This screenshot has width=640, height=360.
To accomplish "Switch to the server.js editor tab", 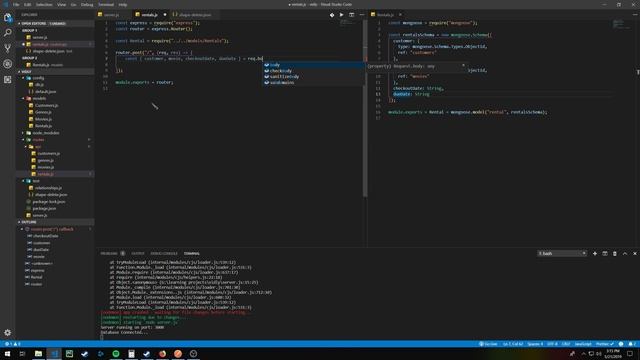I will pos(112,15).
